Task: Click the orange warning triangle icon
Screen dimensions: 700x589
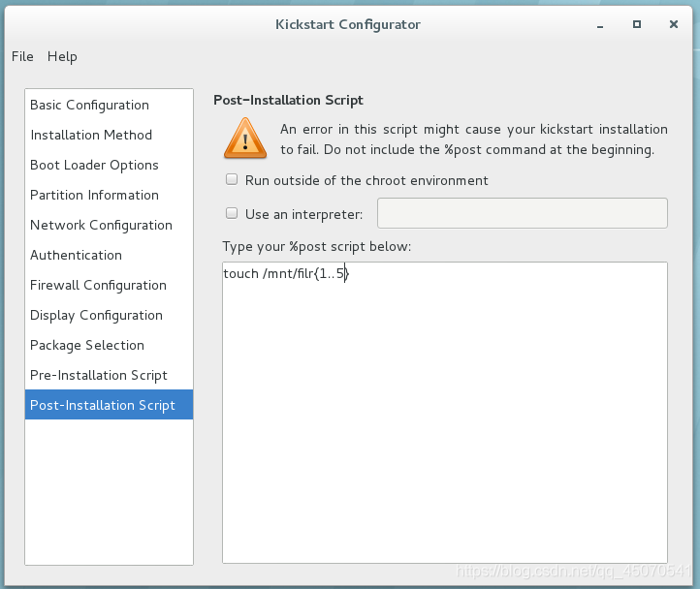Action: click(245, 139)
